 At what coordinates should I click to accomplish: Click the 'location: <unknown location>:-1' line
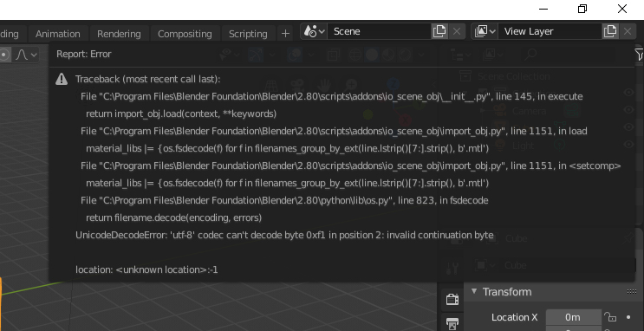click(146, 269)
